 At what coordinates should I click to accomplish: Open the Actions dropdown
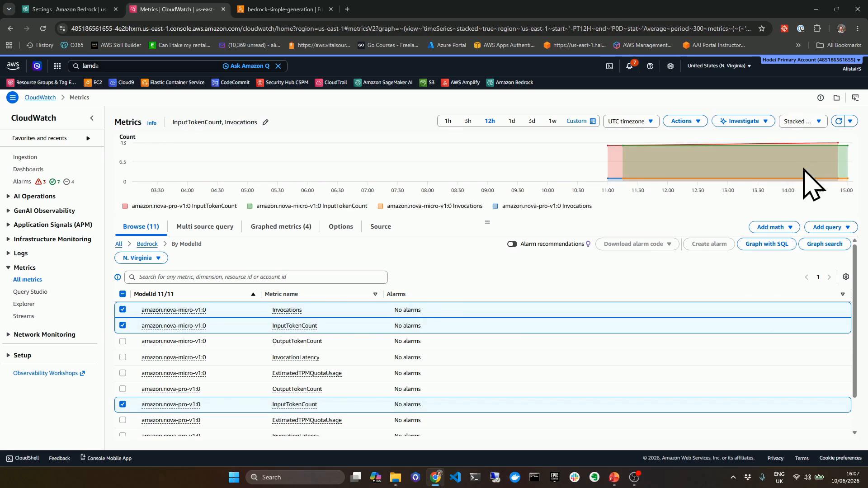pos(685,121)
